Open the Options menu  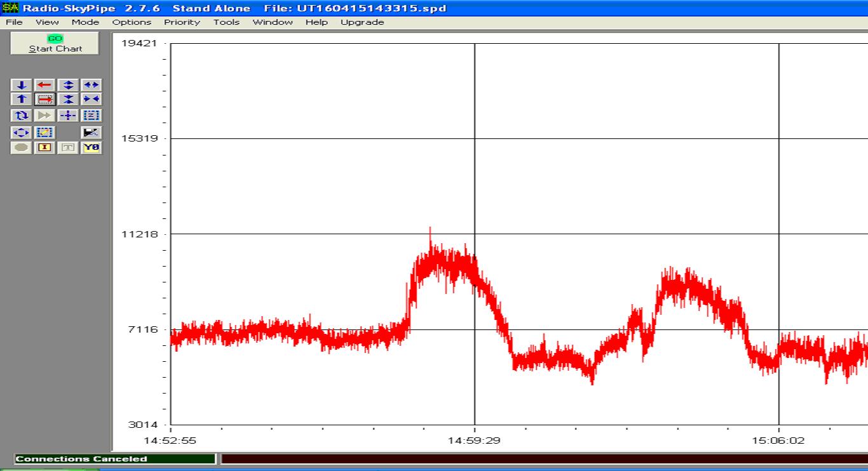pos(132,22)
